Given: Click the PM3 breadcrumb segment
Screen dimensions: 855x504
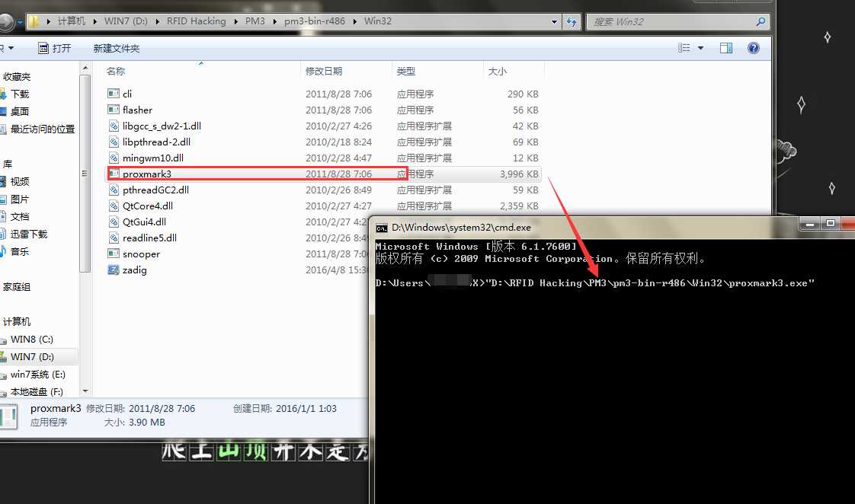Looking at the screenshot, I should tap(255, 21).
